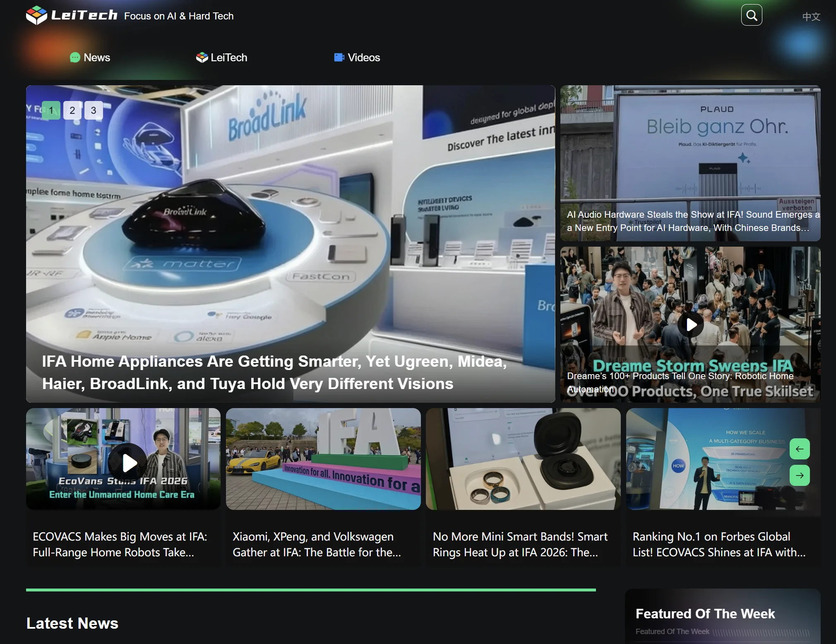The image size is (836, 644).
Task: Click the LeiTech wordmark logo
Action: (84, 15)
